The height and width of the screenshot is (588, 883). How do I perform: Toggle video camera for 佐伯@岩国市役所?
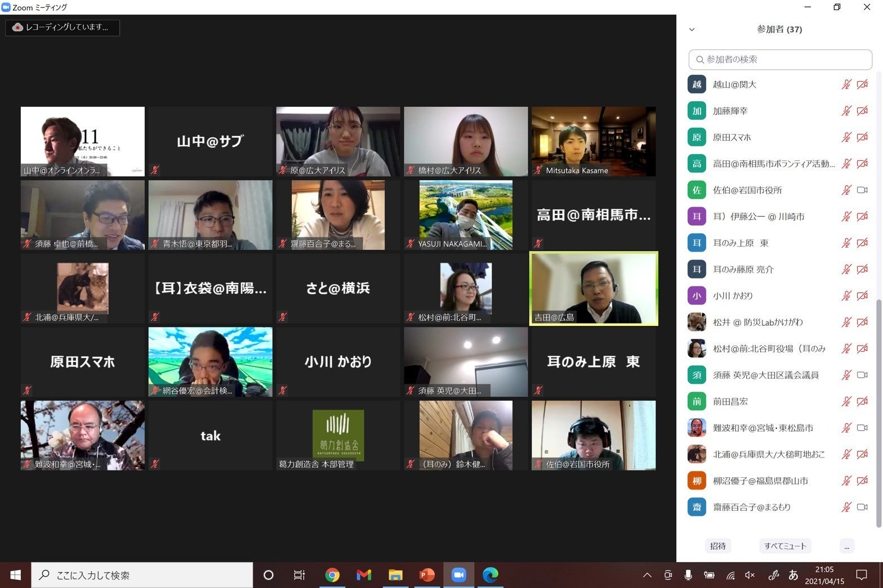pos(862,190)
